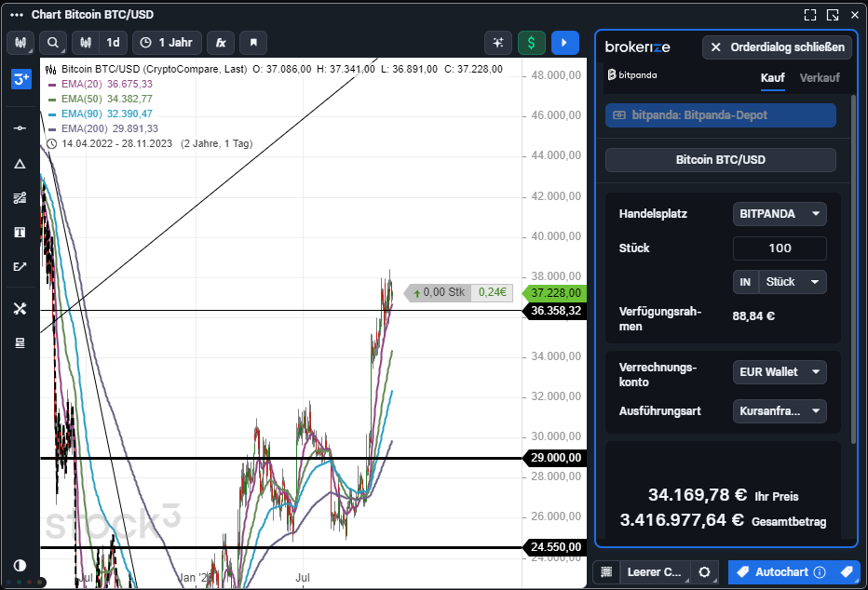Open the chart type candlestick menu

click(20, 43)
